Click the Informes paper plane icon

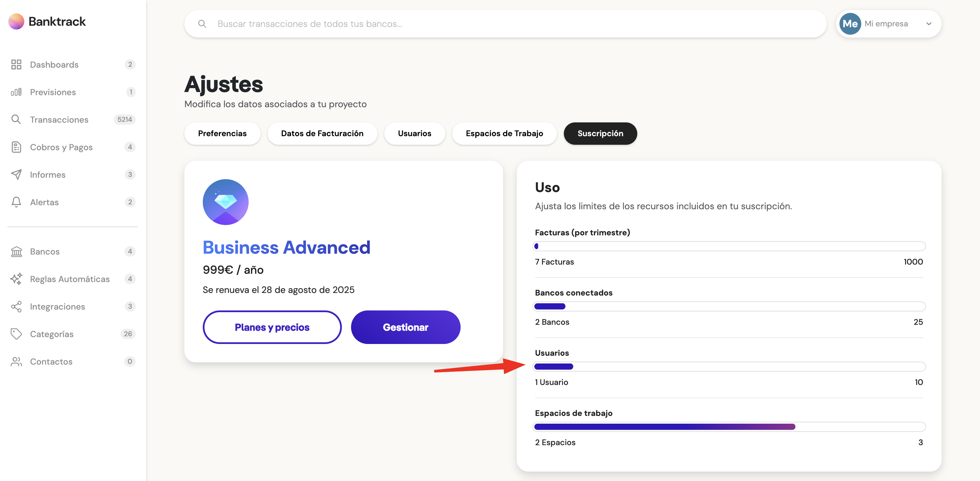coord(16,175)
